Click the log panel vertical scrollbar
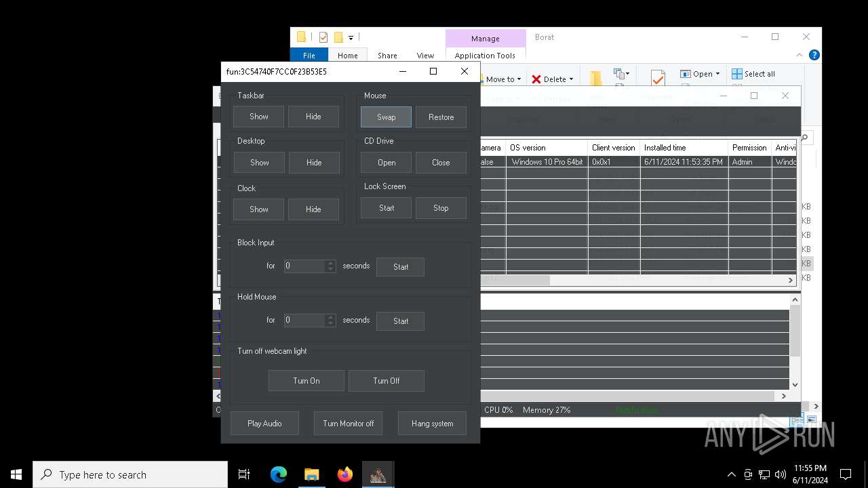Image resolution: width=868 pixels, height=488 pixels. coord(795,331)
